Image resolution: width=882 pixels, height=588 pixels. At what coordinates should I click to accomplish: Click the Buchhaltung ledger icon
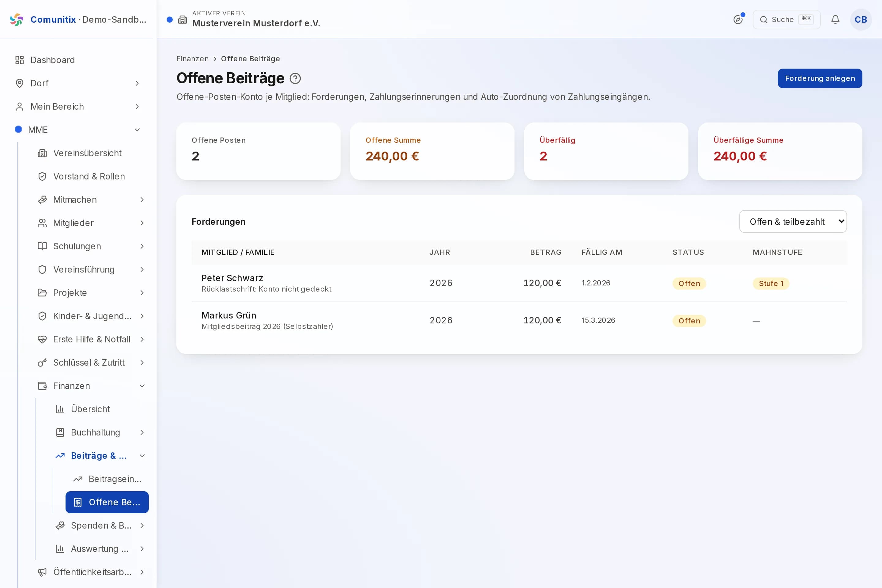coord(60,432)
